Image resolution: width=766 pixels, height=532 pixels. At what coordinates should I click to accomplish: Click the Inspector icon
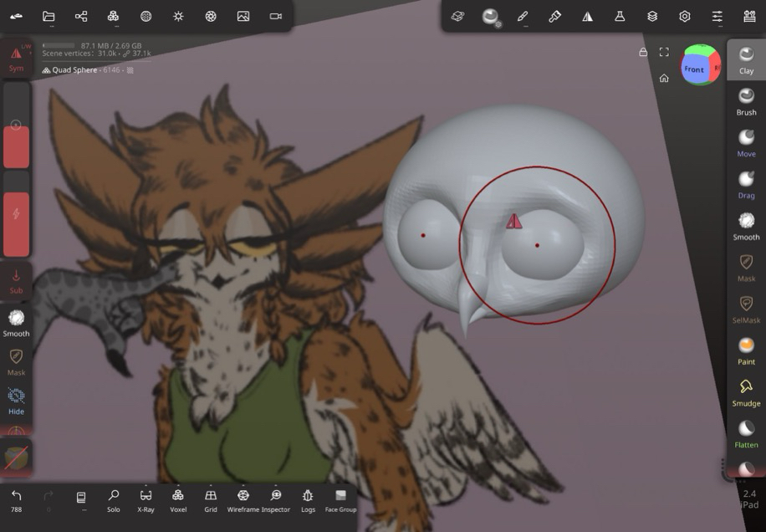click(276, 500)
